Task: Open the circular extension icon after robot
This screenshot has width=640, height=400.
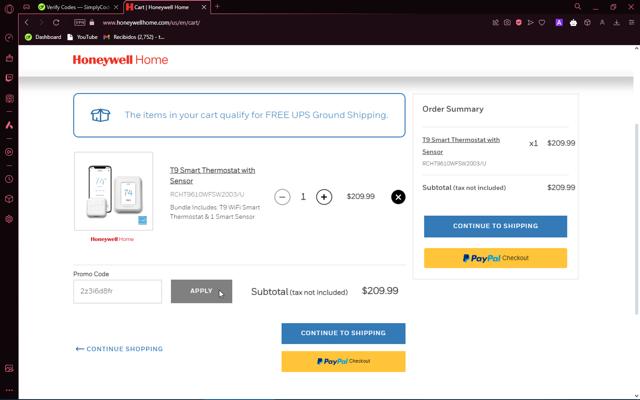Action: coord(587,22)
